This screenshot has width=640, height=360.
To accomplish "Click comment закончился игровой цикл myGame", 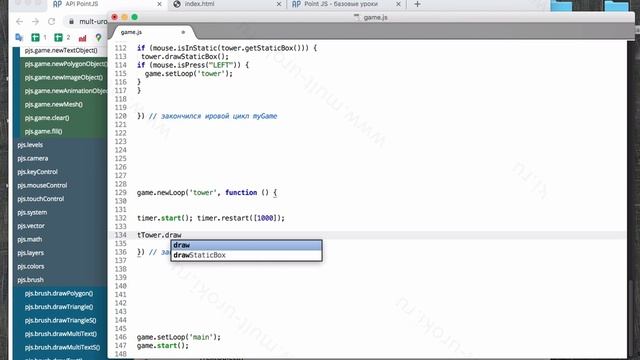I will click(x=213, y=116).
